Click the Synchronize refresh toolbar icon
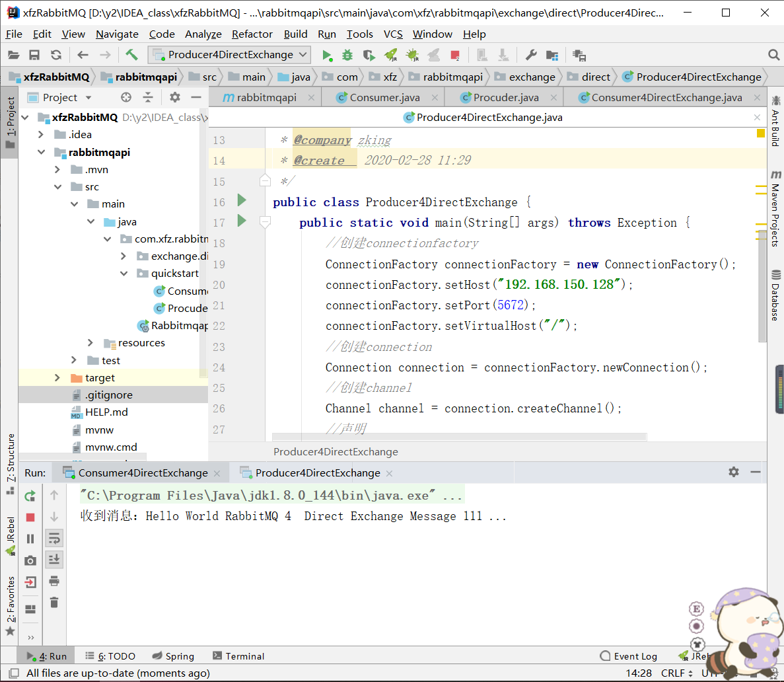Screen dimensions: 784x682 pyautogui.click(x=56, y=55)
